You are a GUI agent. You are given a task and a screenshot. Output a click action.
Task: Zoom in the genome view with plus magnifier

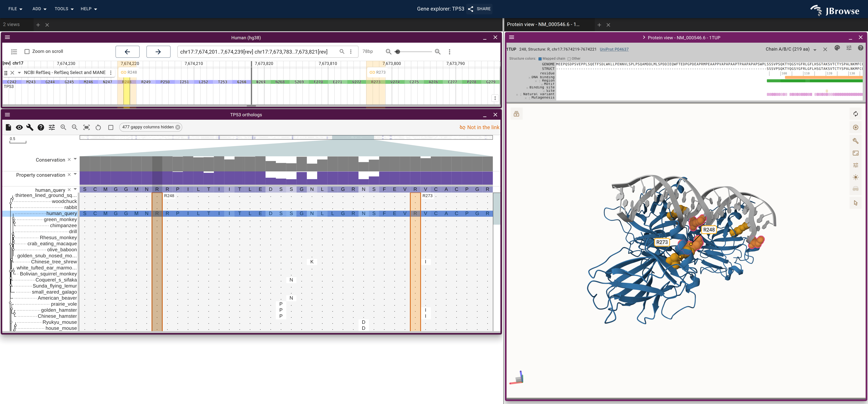click(438, 52)
